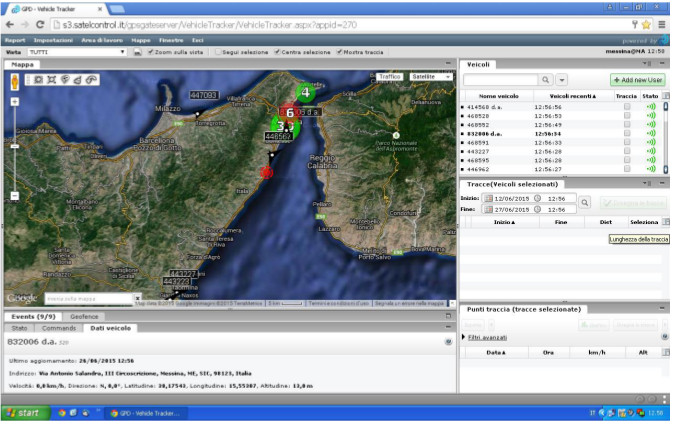Switch to the Geofence tab
This screenshot has height=428, width=675.
click(84, 315)
